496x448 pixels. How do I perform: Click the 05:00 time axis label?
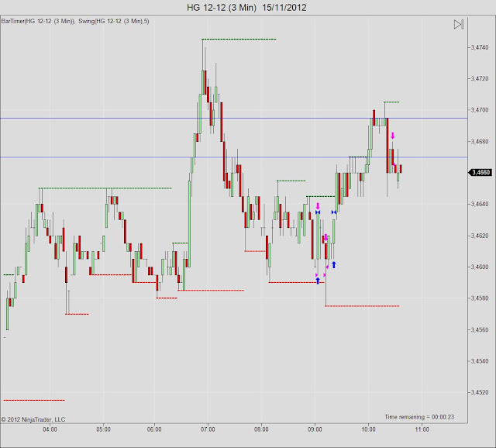103,429
